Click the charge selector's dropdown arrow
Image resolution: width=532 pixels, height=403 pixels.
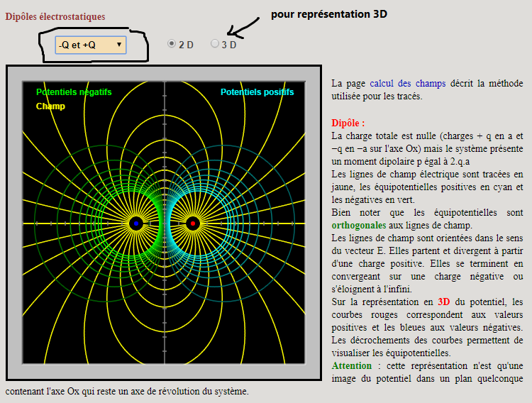point(118,45)
